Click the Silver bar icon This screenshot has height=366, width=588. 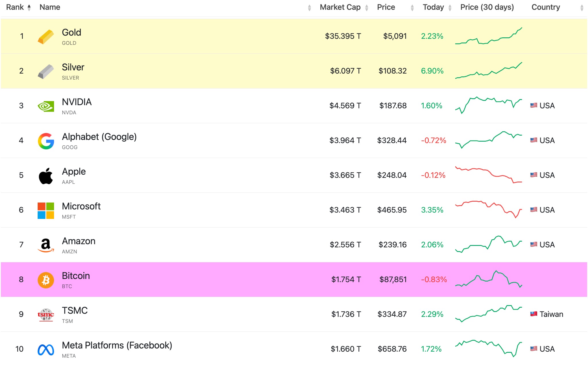tap(46, 72)
